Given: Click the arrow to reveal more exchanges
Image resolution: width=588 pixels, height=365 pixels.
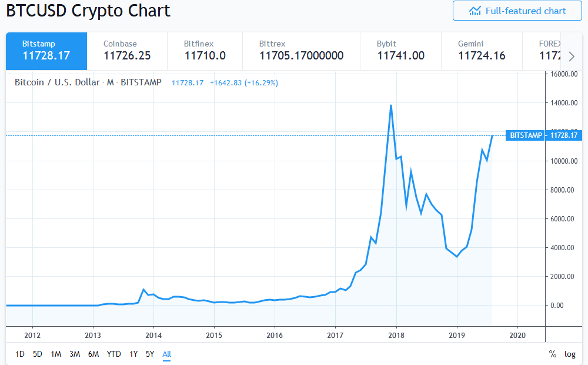Looking at the screenshot, I should tap(571, 56).
